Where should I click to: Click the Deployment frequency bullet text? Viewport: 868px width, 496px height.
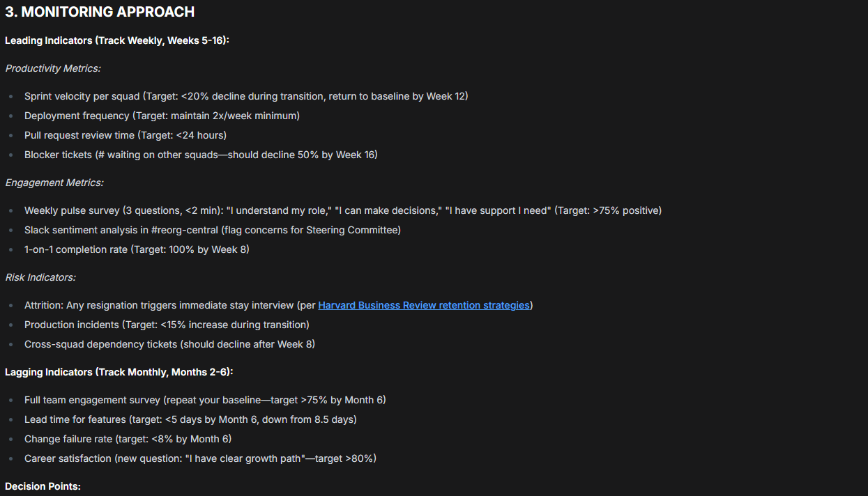pos(162,116)
